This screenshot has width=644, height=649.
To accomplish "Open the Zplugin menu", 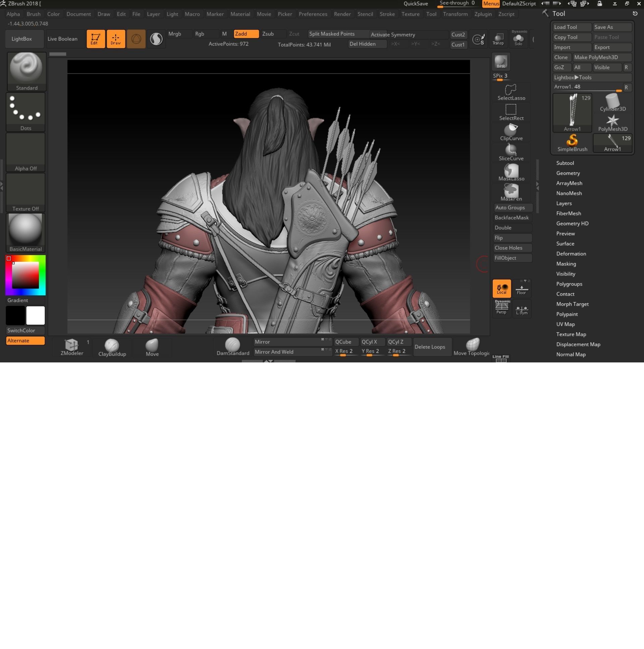I will 483,14.
